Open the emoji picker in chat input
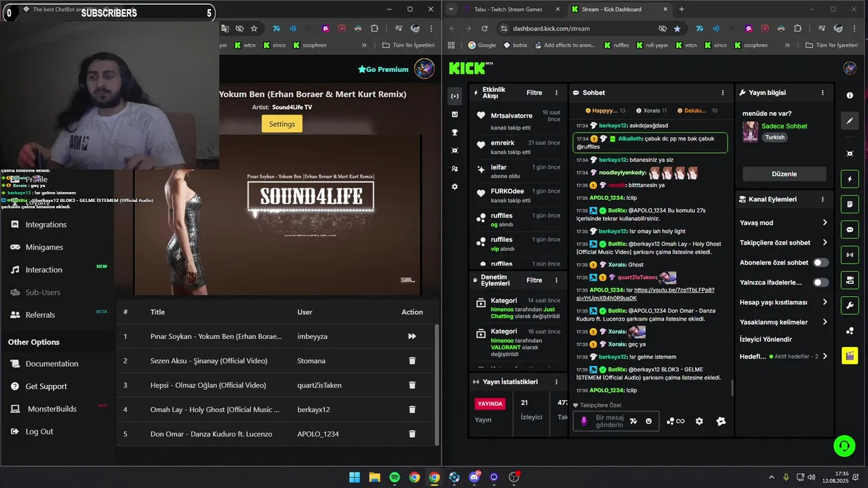 (648, 421)
